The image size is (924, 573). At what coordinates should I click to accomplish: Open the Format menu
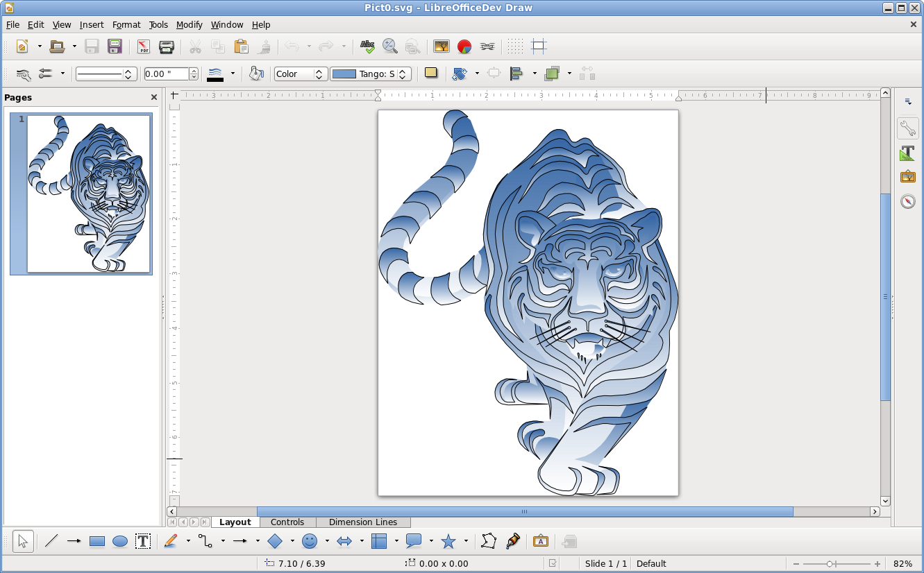[126, 25]
